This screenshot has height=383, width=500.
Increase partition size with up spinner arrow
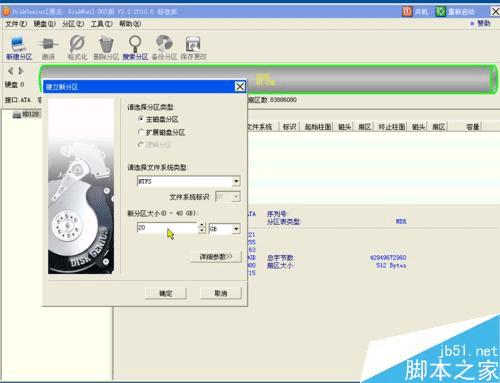201,225
